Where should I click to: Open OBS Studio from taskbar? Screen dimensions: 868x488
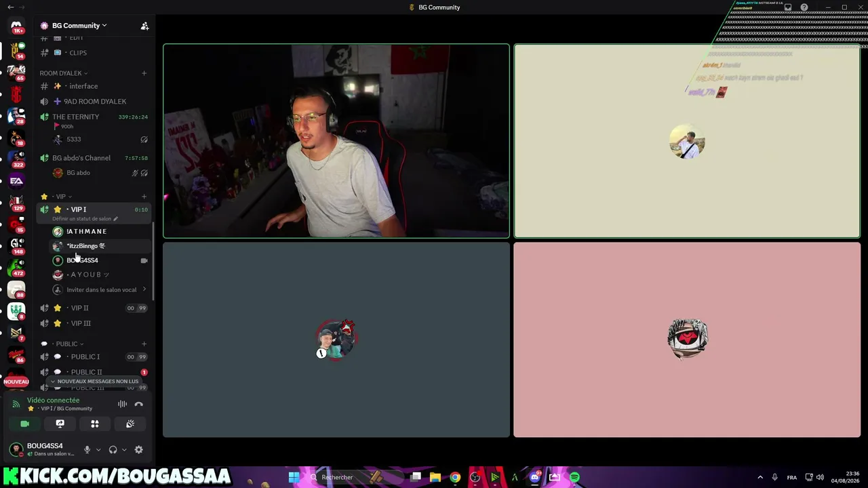[x=475, y=477]
